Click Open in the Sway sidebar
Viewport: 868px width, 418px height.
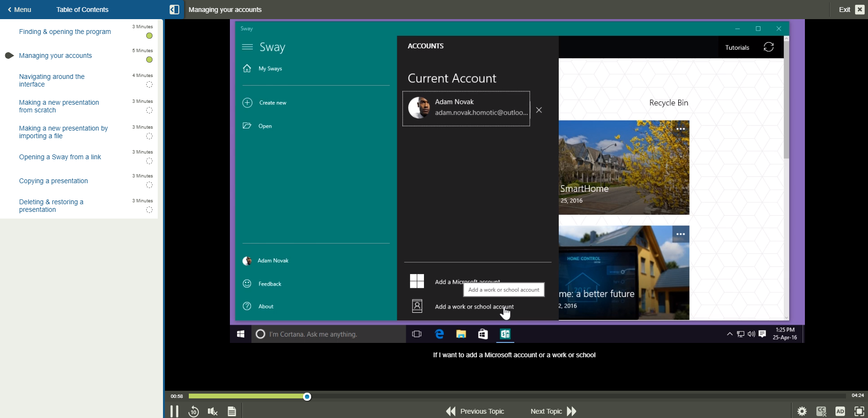(x=258, y=126)
